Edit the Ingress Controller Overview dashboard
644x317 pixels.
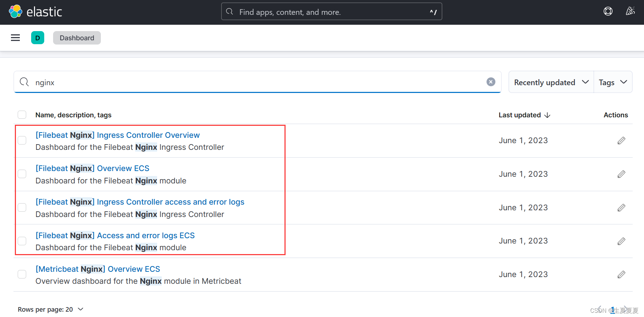pyautogui.click(x=621, y=141)
